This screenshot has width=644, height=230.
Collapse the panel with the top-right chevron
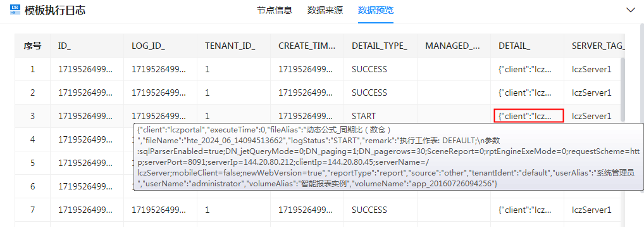630,10
